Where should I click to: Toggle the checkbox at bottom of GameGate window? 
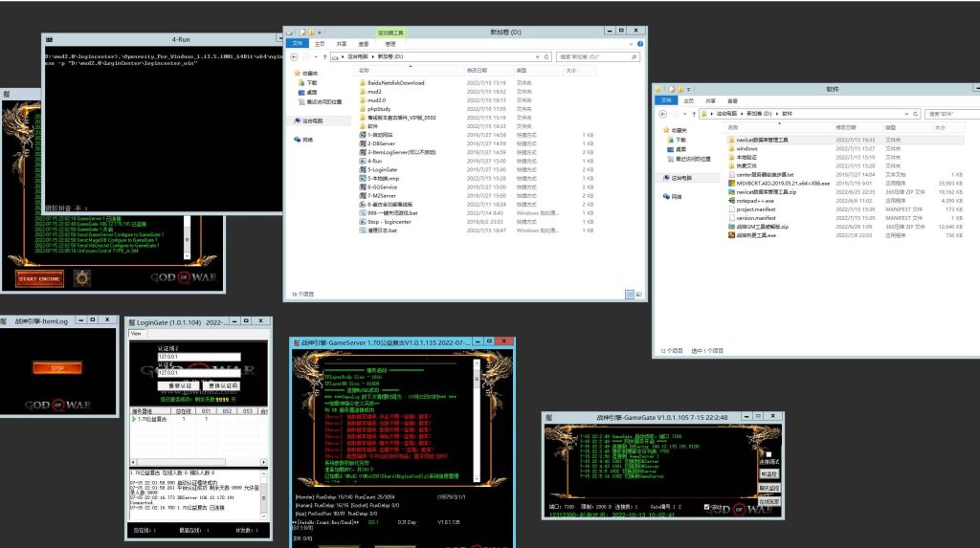click(x=706, y=507)
